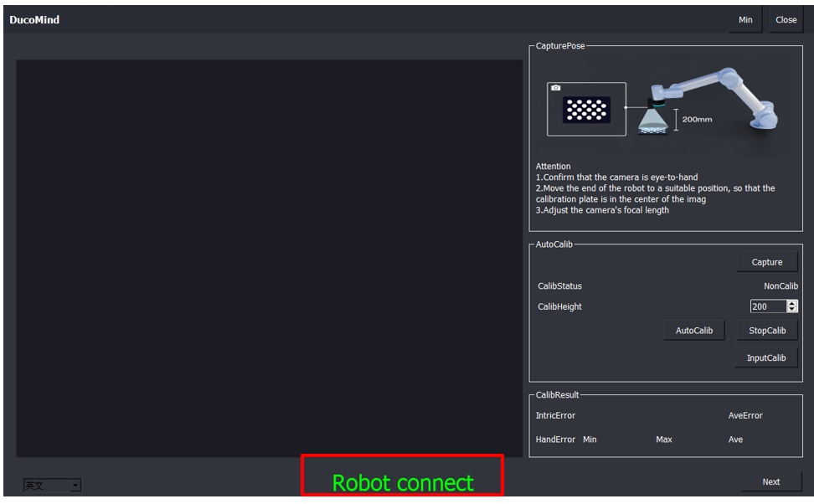The height and width of the screenshot is (504, 814).
Task: Click the Capture button
Action: 767,262
